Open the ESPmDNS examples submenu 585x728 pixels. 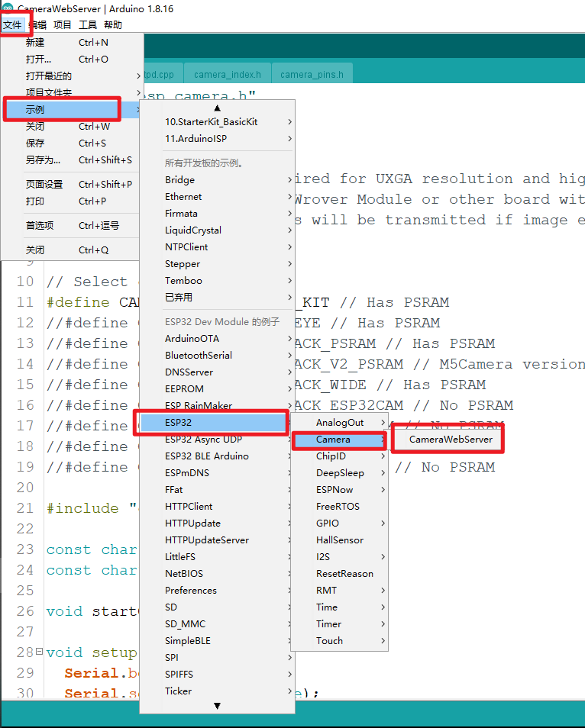click(x=217, y=472)
